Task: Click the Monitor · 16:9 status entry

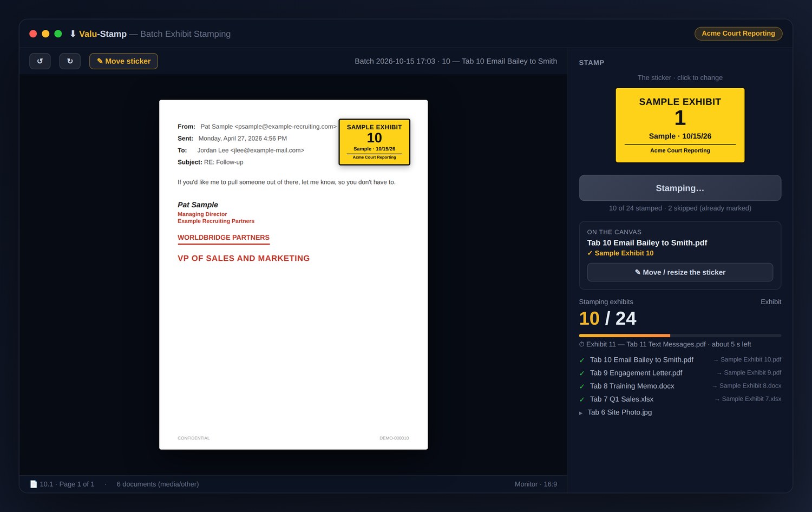Action: click(x=536, y=484)
